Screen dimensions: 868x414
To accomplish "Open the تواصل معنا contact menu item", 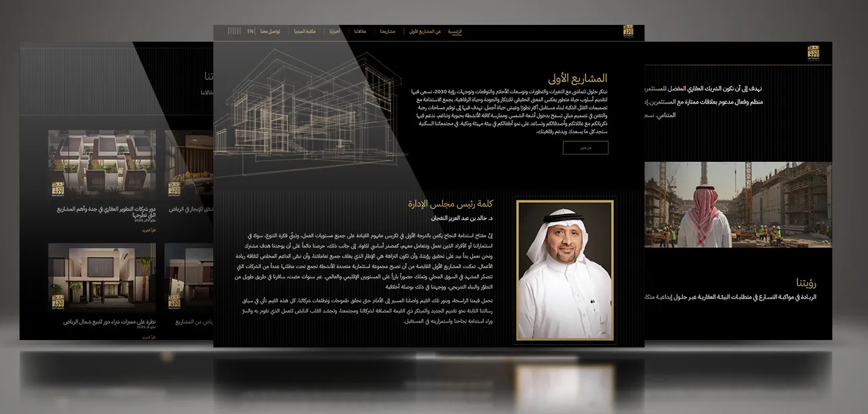I will (x=270, y=32).
